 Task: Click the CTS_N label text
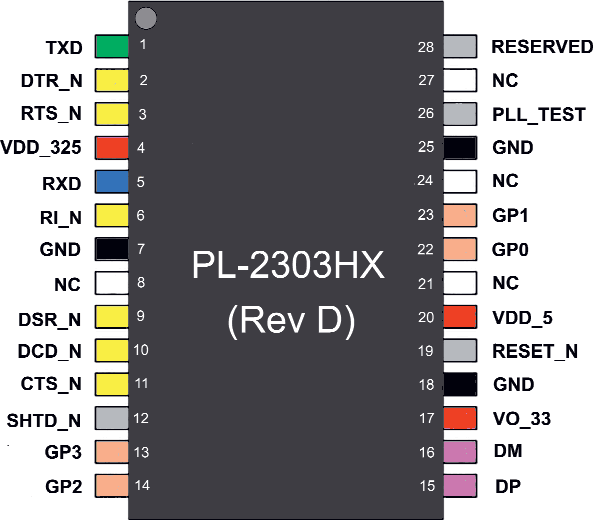(x=51, y=384)
